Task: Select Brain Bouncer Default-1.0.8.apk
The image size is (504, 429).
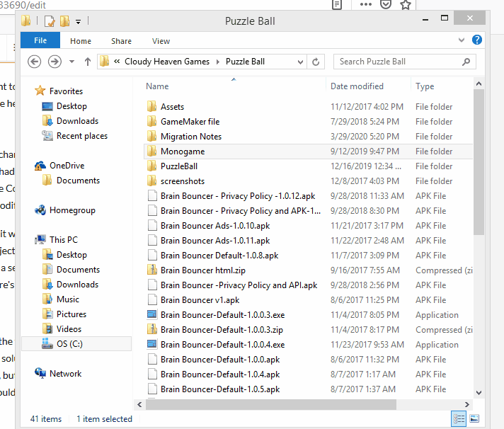Action: click(x=219, y=256)
